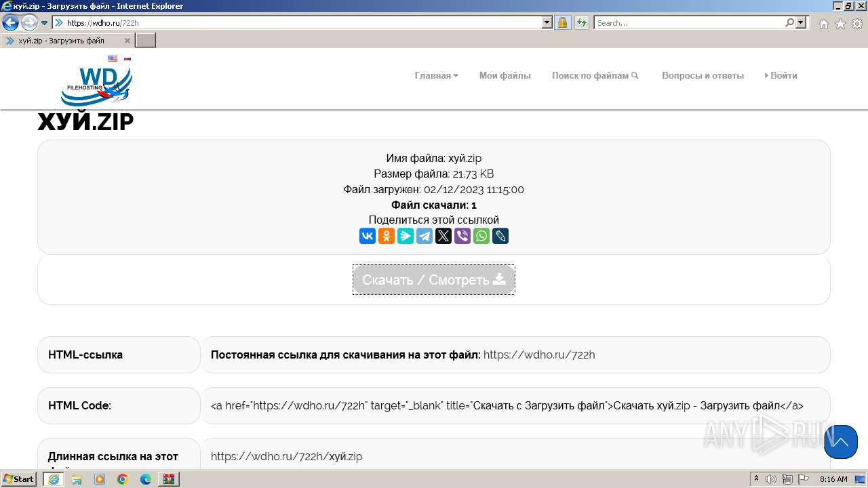Open the address bar URL dropdown arrow
This screenshot has height=488, width=868.
(x=547, y=23)
